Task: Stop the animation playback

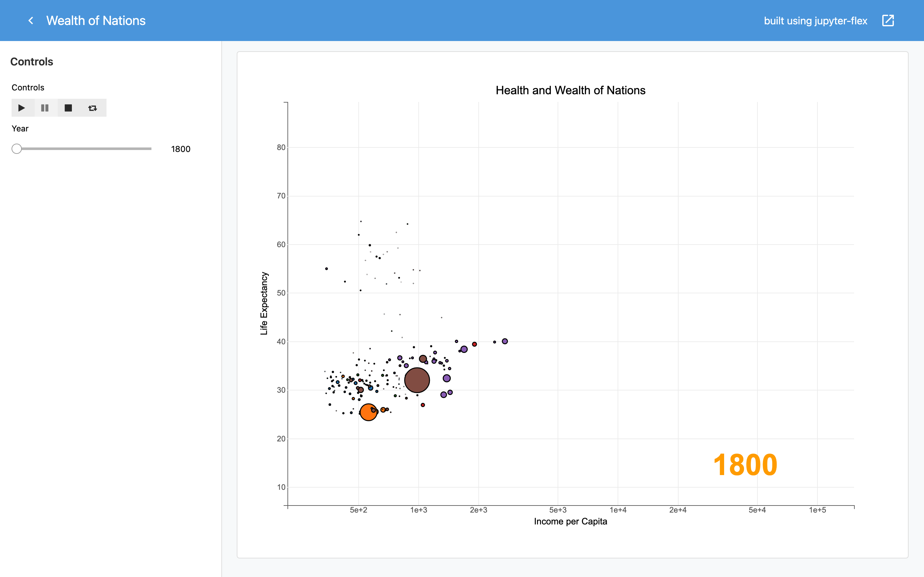Action: coord(68,108)
